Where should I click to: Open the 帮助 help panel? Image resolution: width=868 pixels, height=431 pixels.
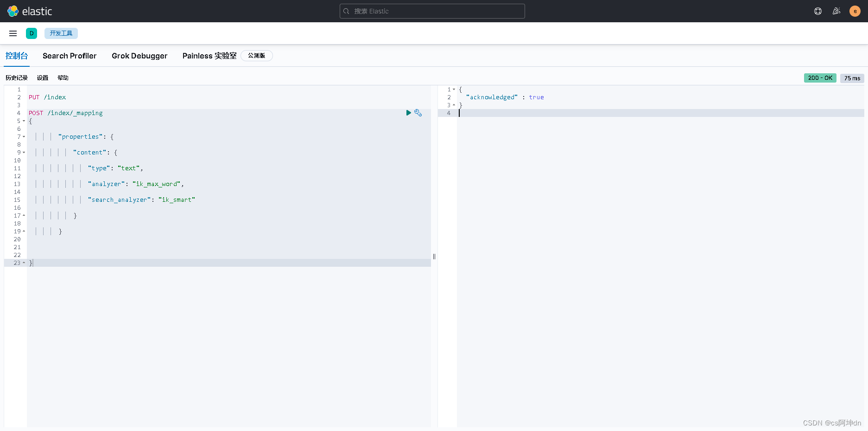(63, 78)
